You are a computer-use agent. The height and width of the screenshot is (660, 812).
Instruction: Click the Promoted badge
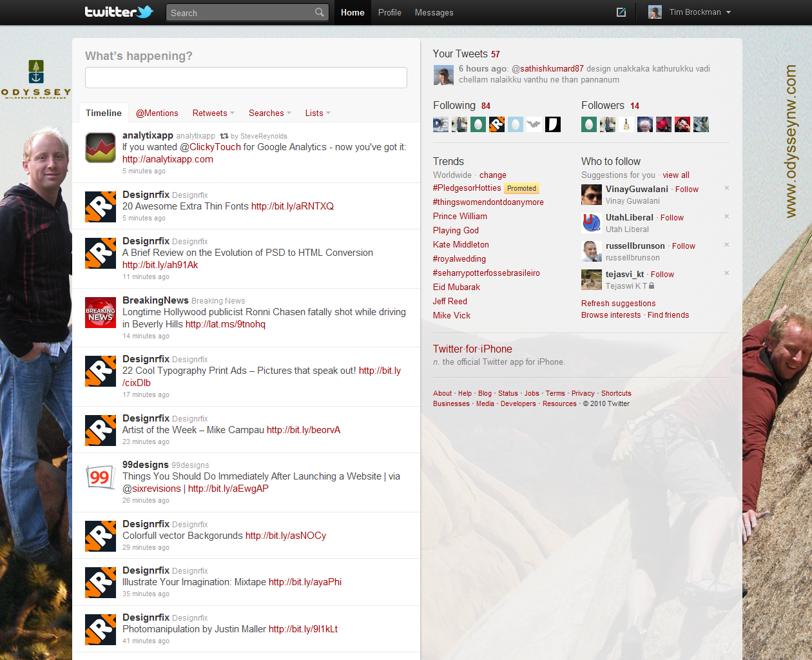tap(521, 189)
